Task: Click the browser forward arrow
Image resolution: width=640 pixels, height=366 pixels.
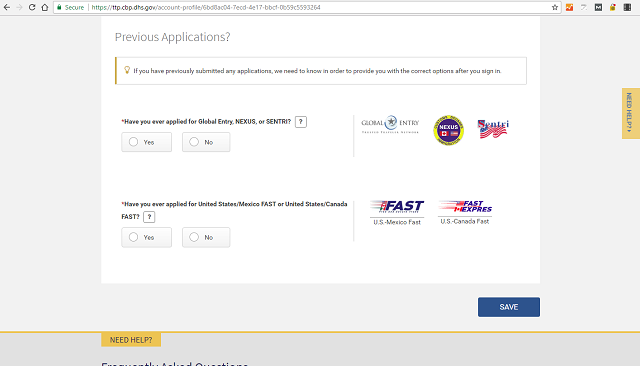Action: (x=19, y=7)
